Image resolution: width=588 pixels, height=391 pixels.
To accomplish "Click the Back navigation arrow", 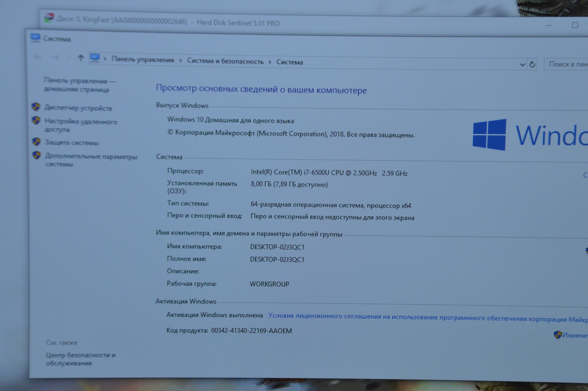I will pos(38,57).
